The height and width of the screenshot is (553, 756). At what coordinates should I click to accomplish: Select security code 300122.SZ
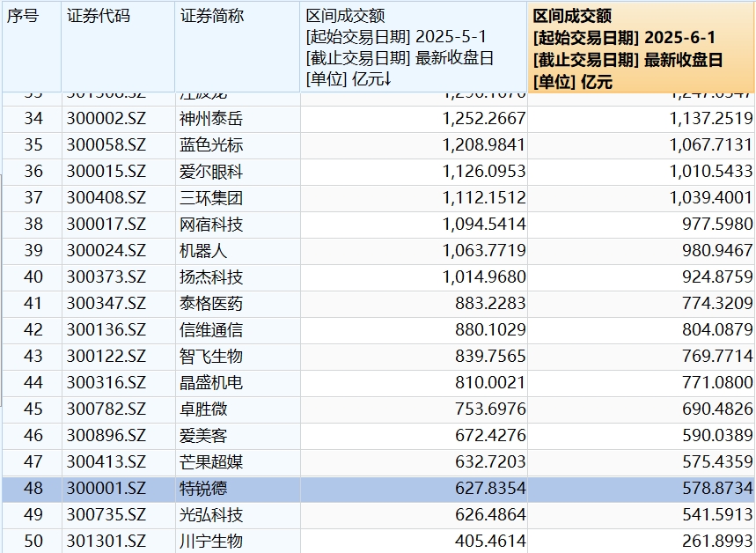(x=106, y=357)
